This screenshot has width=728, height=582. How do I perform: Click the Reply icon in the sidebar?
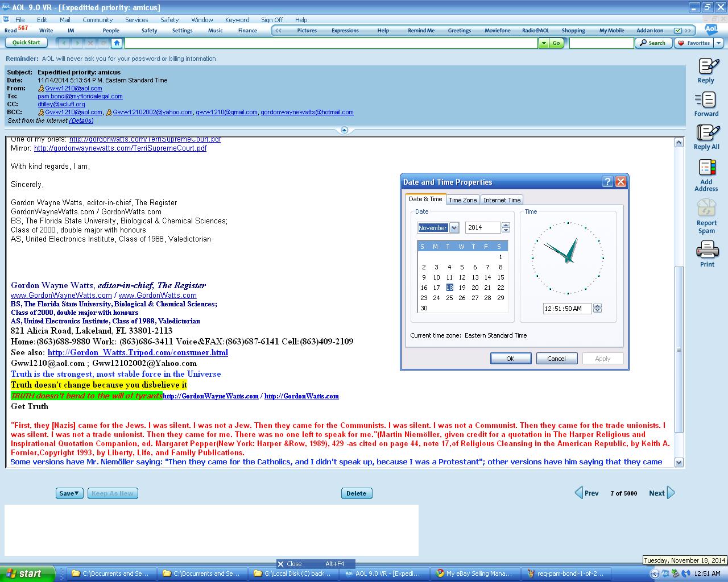coord(708,66)
